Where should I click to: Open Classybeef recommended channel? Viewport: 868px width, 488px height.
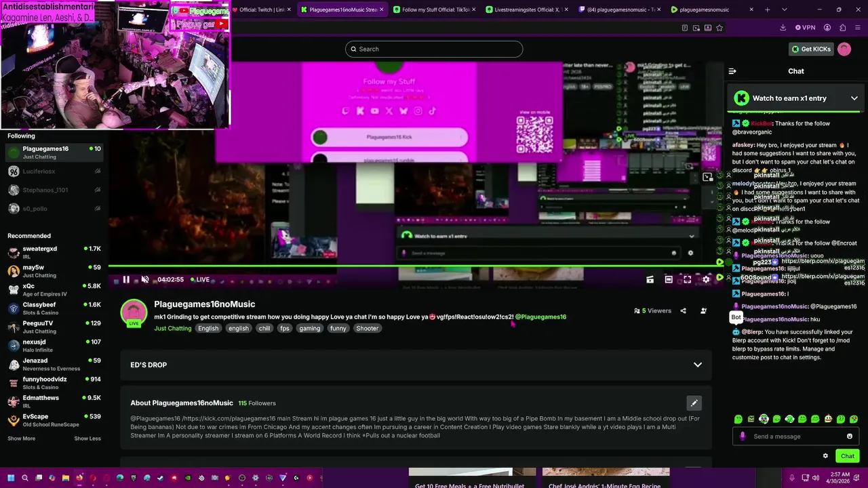(x=54, y=308)
